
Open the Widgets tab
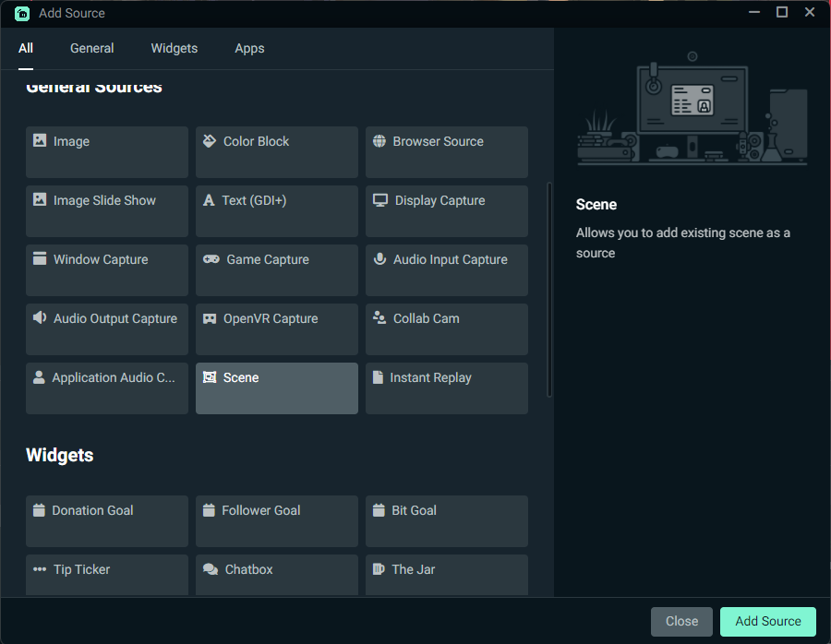pyautogui.click(x=175, y=48)
